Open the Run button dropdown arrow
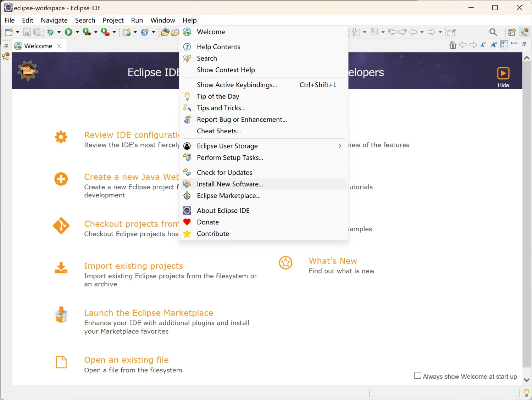The width and height of the screenshot is (532, 400). (x=77, y=32)
